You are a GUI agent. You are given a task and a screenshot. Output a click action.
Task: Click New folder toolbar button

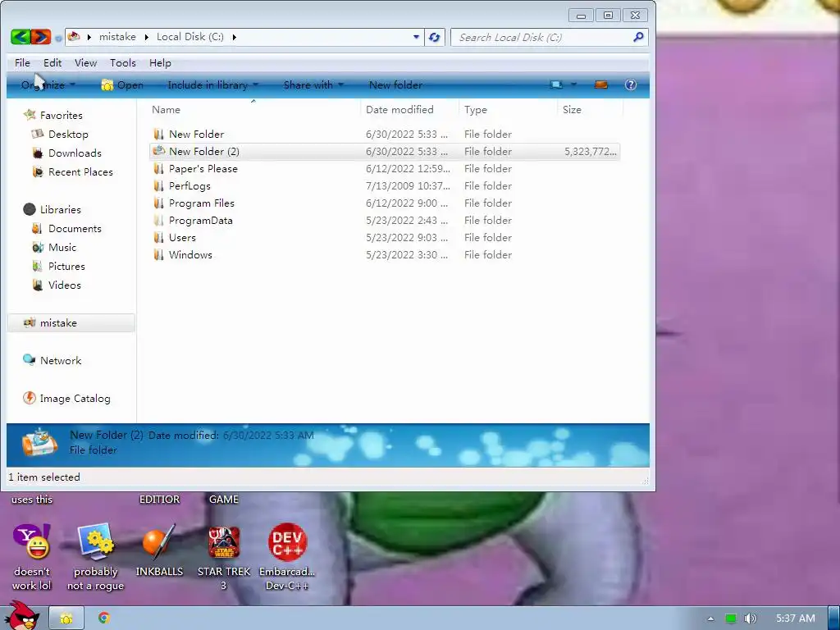(395, 84)
